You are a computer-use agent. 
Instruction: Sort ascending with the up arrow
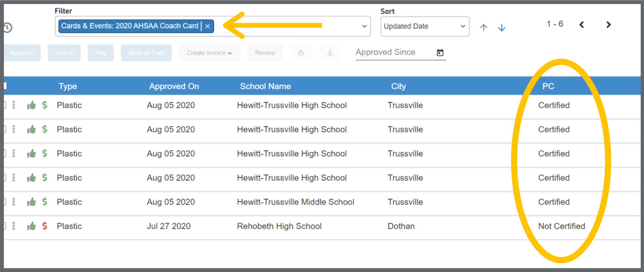[x=483, y=28]
